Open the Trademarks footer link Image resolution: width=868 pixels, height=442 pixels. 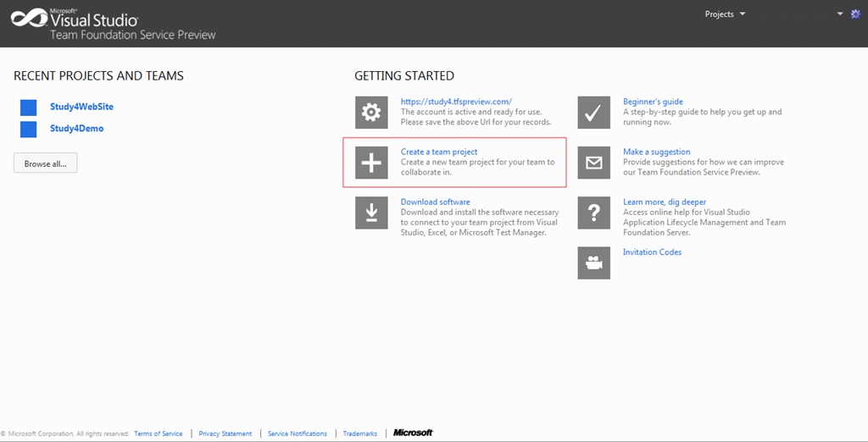(x=359, y=434)
